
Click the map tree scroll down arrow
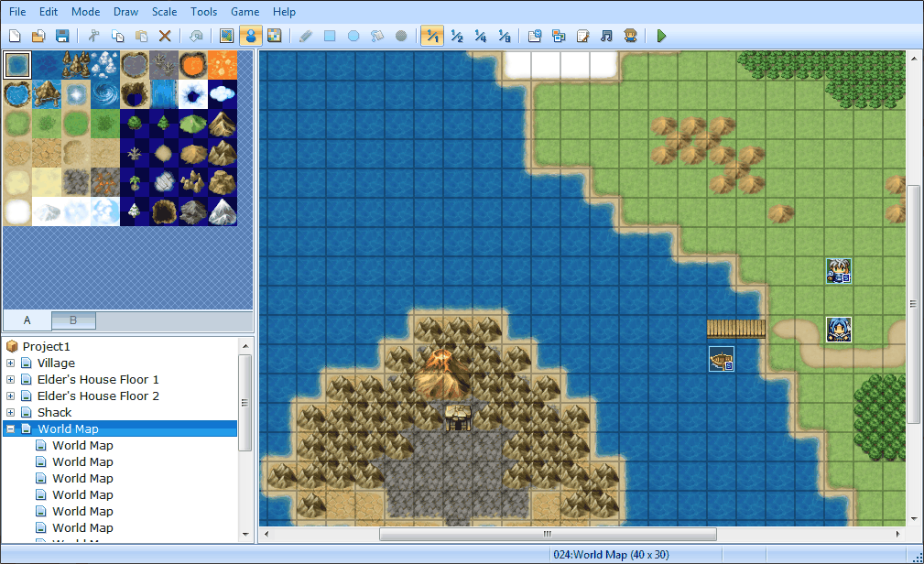pyautogui.click(x=245, y=535)
